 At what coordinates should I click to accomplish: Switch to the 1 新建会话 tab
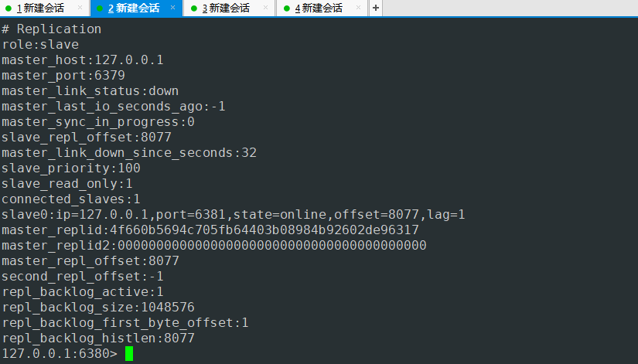pos(40,9)
